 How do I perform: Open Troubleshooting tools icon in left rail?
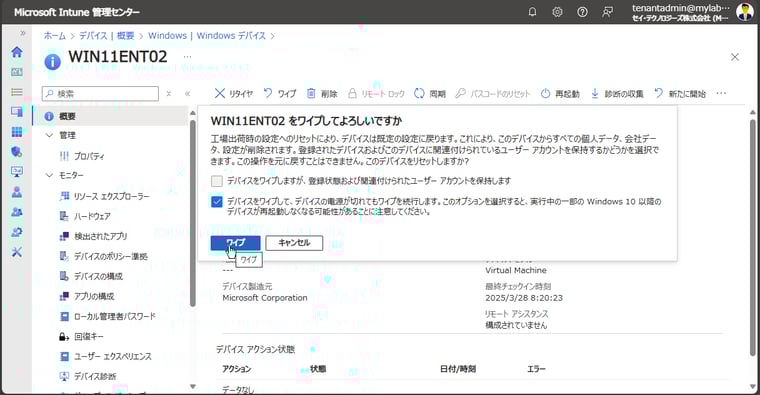coord(17,252)
